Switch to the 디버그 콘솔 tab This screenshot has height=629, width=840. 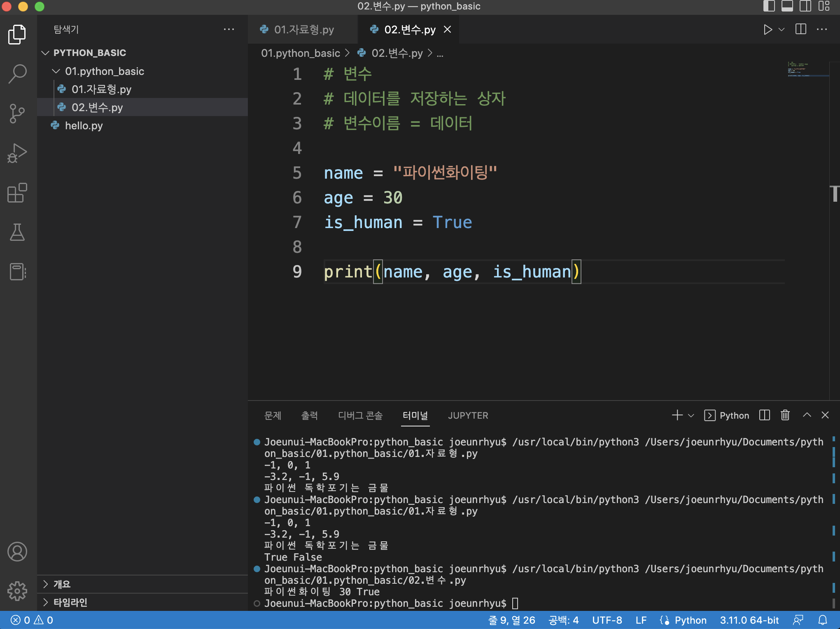(360, 415)
